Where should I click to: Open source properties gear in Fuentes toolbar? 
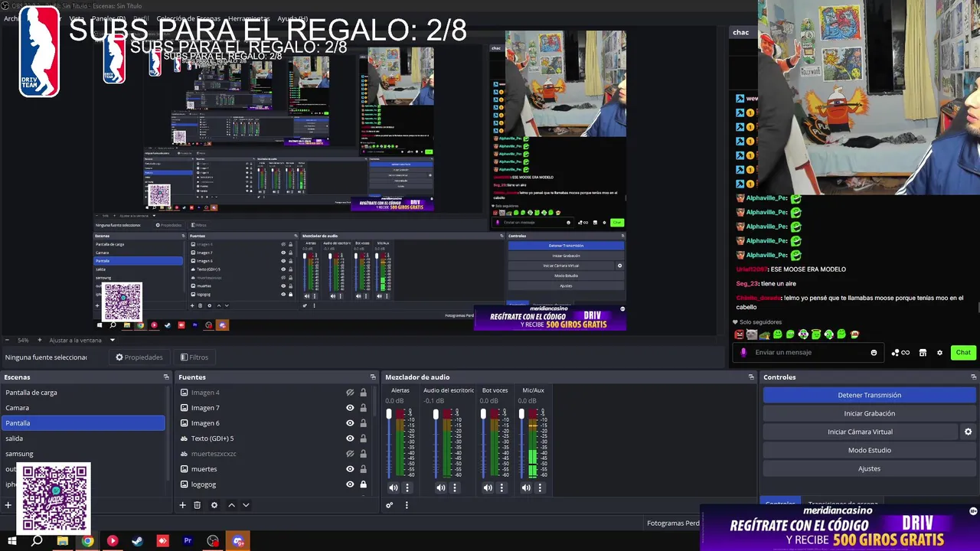pos(214,505)
